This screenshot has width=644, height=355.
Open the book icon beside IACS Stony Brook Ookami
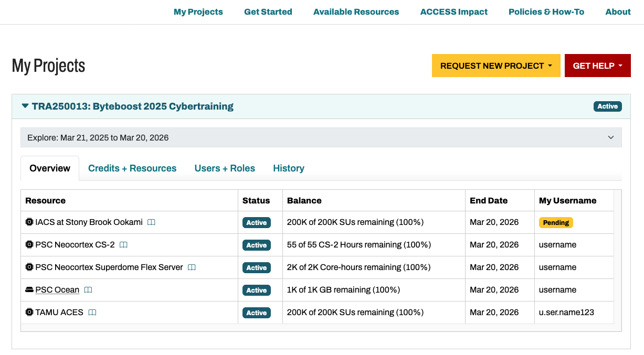(x=151, y=222)
